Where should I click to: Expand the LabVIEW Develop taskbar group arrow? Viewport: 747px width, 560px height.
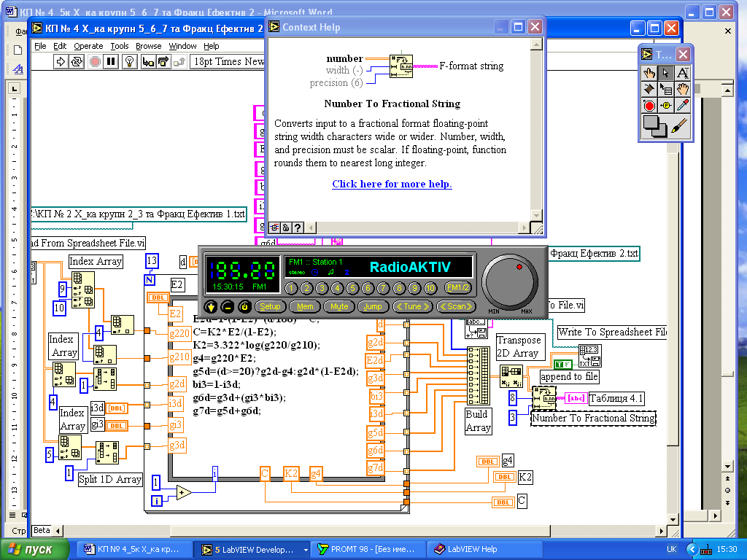tap(306, 550)
